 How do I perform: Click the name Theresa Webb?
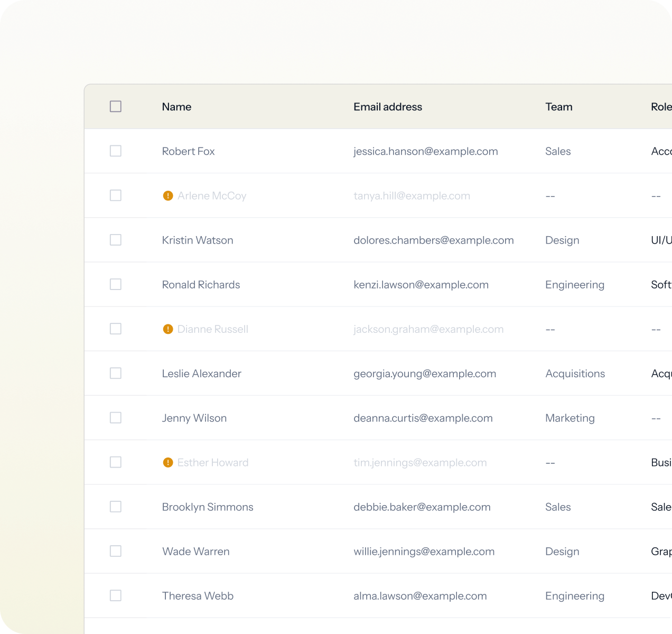point(198,596)
